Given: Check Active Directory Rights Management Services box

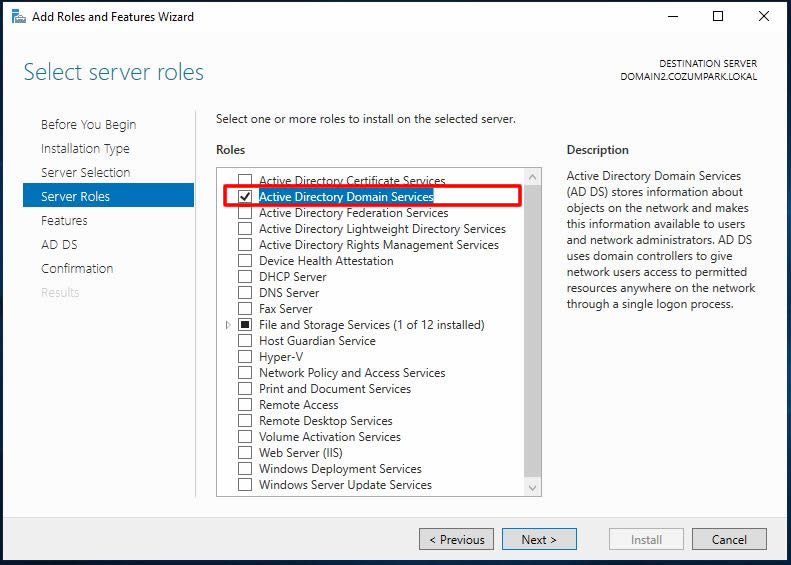Looking at the screenshot, I should pyautogui.click(x=245, y=245).
